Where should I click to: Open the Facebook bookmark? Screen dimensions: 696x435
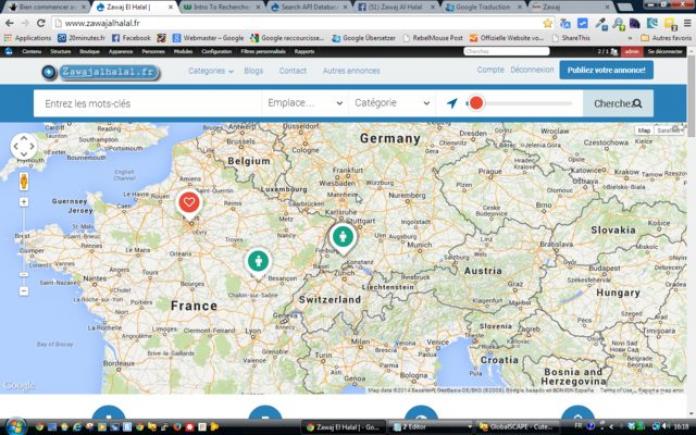[x=131, y=38]
